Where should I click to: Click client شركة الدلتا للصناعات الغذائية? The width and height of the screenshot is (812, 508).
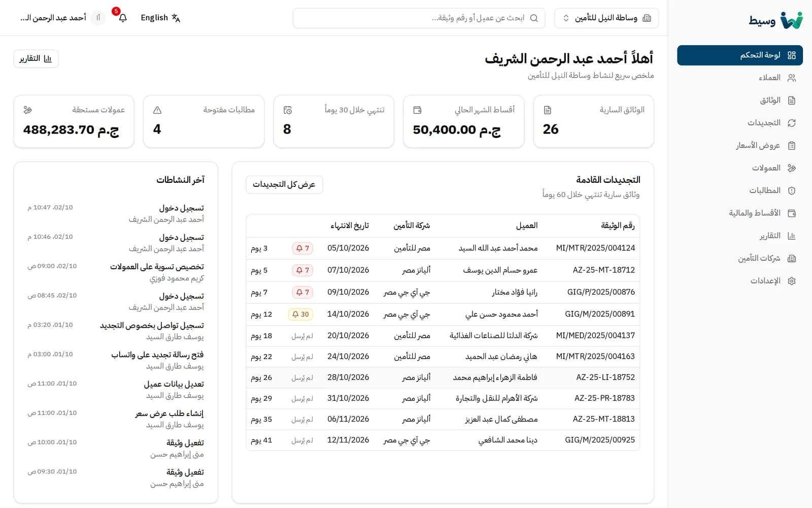pyautogui.click(x=493, y=336)
